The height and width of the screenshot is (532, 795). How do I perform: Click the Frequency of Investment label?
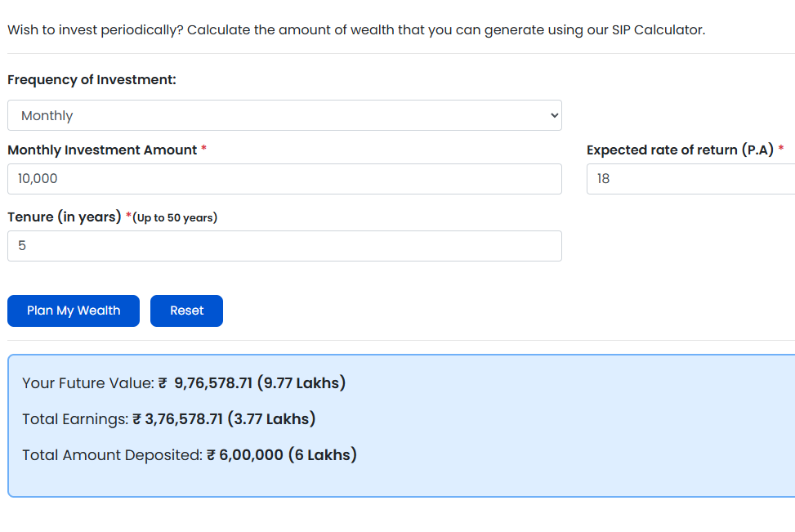pyautogui.click(x=92, y=80)
